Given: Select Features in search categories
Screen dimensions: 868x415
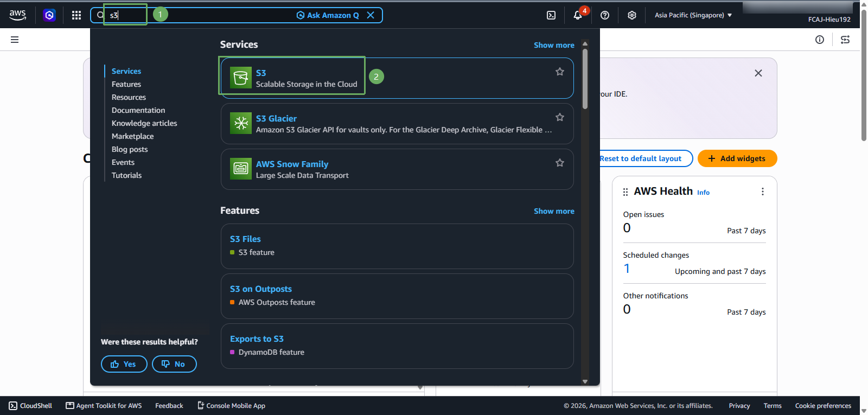Looking at the screenshot, I should [126, 84].
